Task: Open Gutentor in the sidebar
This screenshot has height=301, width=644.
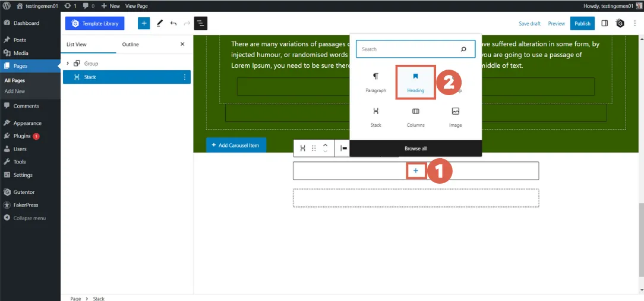Action: point(24,192)
